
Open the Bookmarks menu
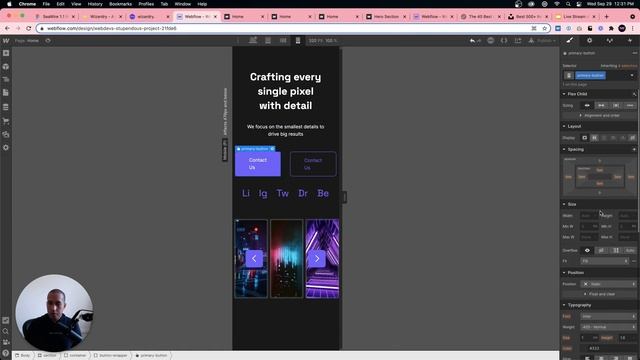120,4
